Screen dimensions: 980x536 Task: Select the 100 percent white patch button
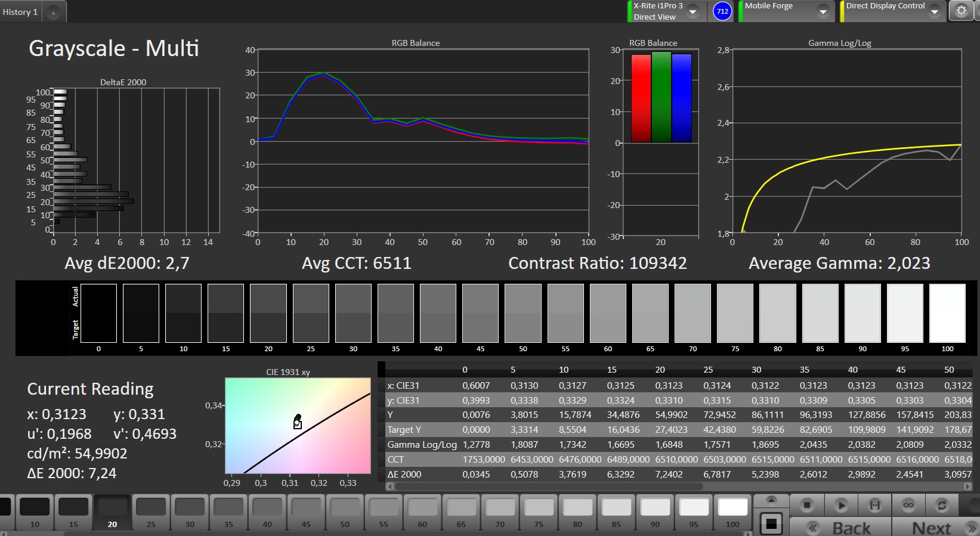[732, 512]
